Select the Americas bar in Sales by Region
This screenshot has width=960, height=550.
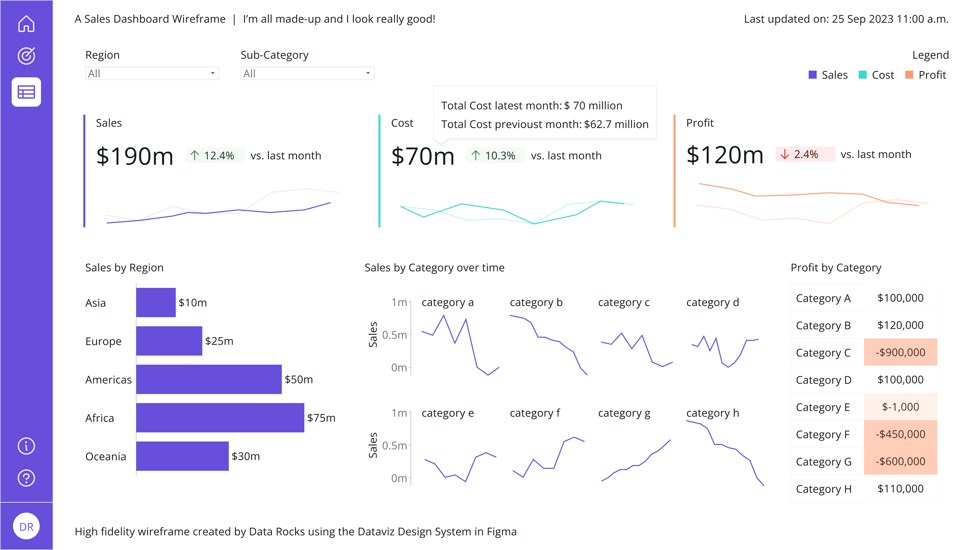[x=209, y=379]
